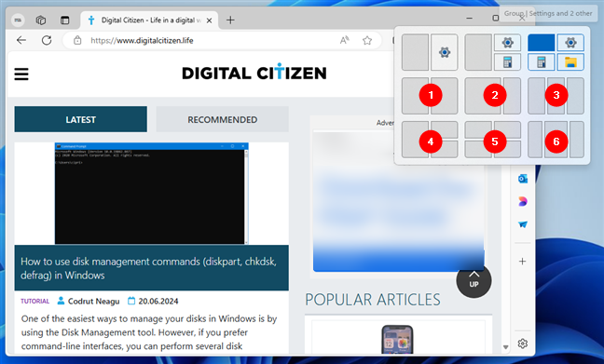Select File Explorer zone in the four-window snap group
The height and width of the screenshot is (364, 604).
pyautogui.click(x=570, y=62)
